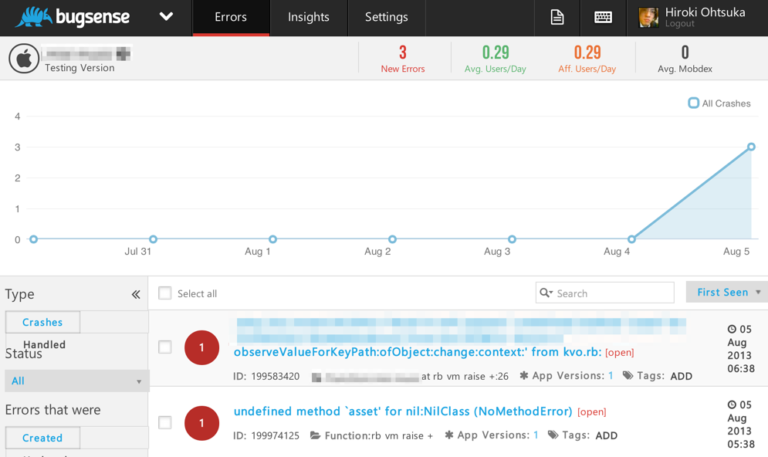
Task: Click the Aug 5 data point on chart
Action: tap(750, 147)
